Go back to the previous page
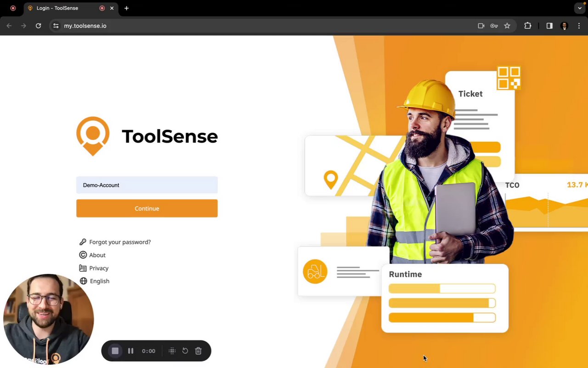 point(9,26)
